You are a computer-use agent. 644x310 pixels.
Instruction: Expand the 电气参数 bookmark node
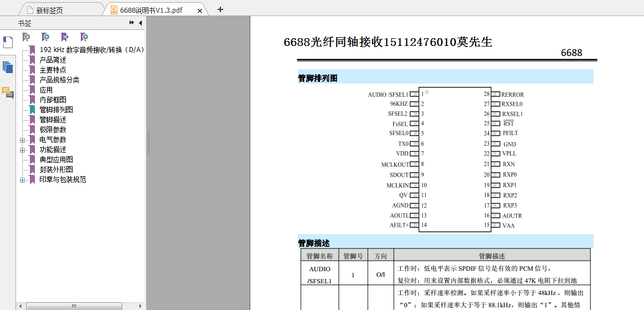pyautogui.click(x=22, y=140)
